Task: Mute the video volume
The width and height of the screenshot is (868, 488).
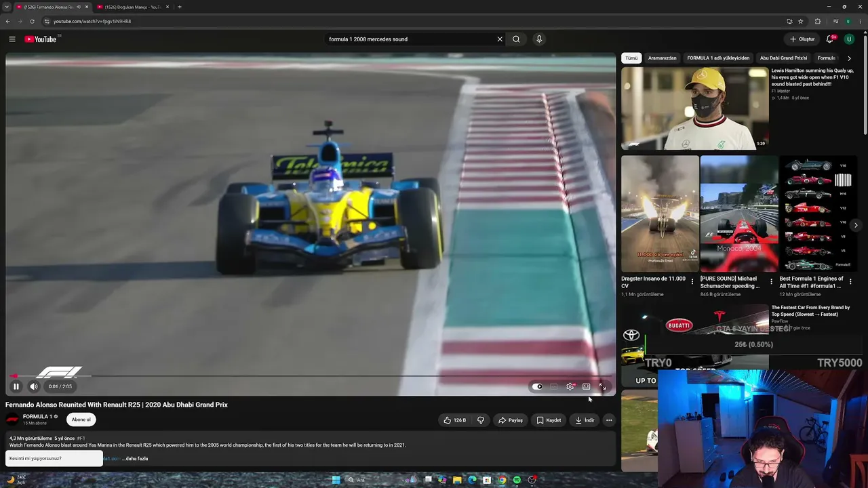Action: tap(34, 386)
